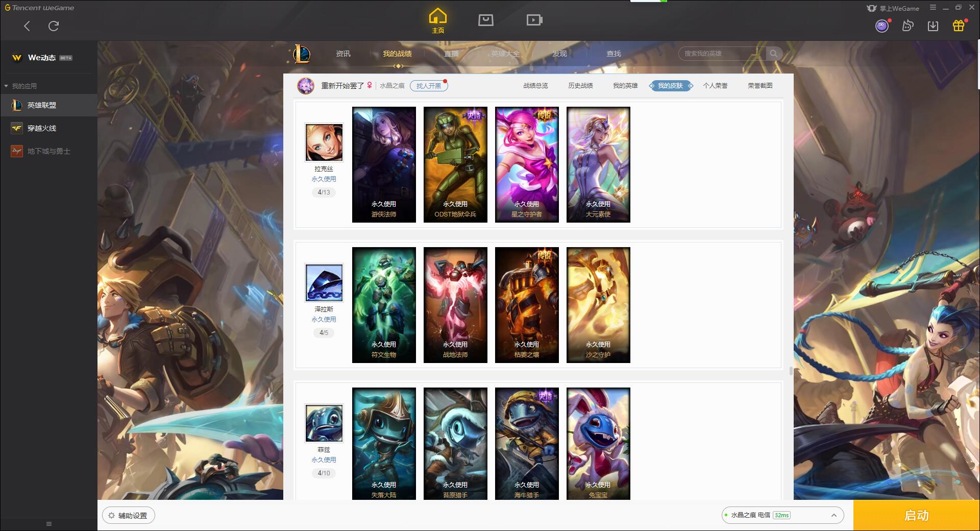Image resolution: width=980 pixels, height=531 pixels.
Task: Expand the 水晶之痕 电信 server dropdown
Action: (x=782, y=515)
